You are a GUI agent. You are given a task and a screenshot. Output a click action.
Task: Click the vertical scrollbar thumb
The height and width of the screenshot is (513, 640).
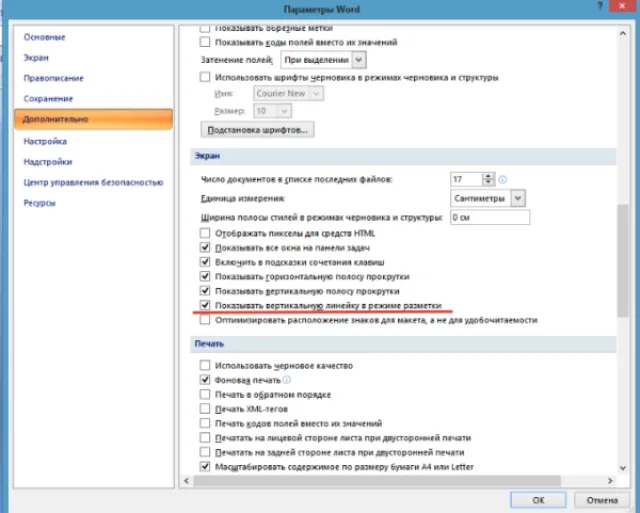pos(623,260)
